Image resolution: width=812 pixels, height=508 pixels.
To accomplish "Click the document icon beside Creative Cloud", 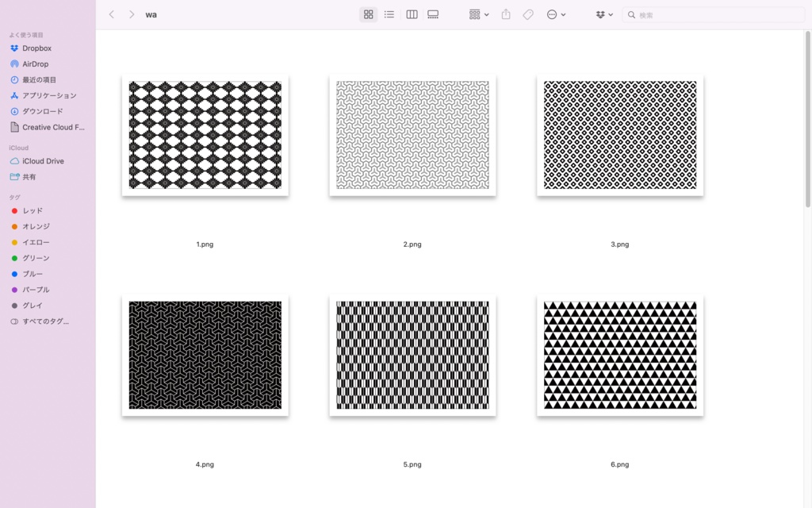I will [x=14, y=127].
